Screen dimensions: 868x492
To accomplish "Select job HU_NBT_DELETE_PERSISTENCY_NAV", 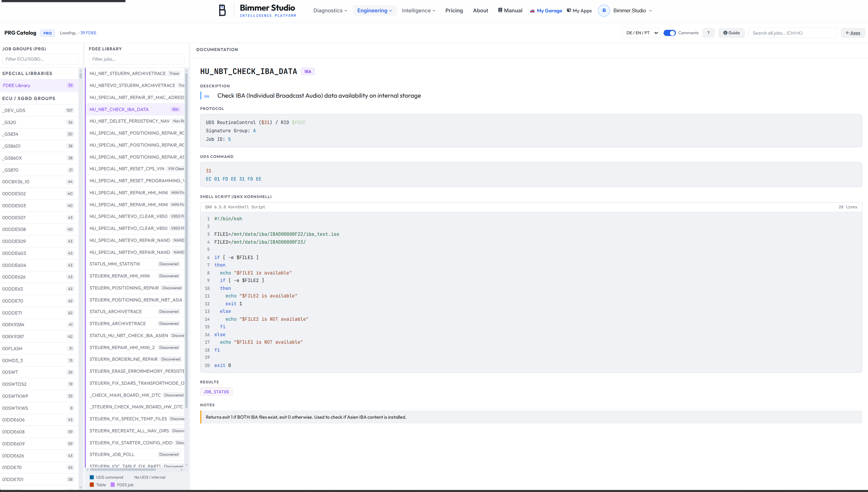I will (135, 121).
